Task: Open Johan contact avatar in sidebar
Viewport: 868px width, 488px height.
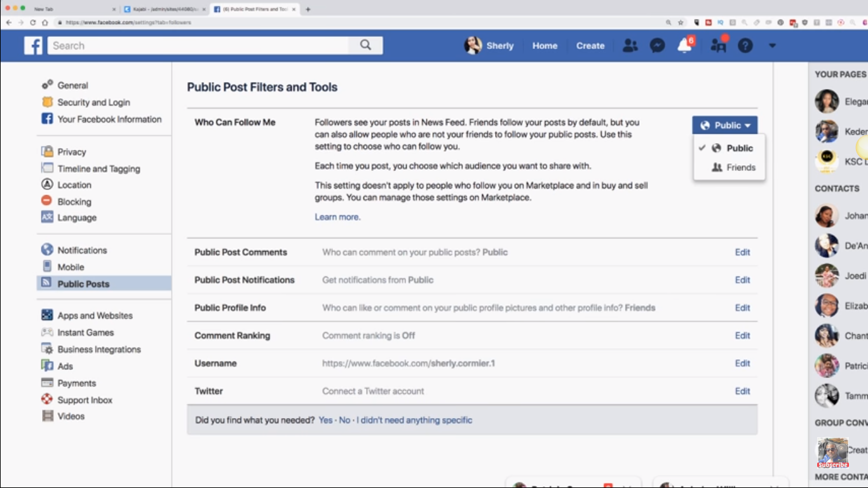Action: click(x=827, y=215)
